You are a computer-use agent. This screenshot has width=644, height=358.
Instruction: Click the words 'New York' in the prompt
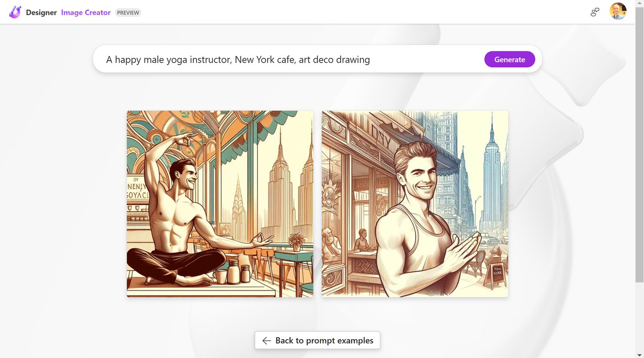(255, 59)
